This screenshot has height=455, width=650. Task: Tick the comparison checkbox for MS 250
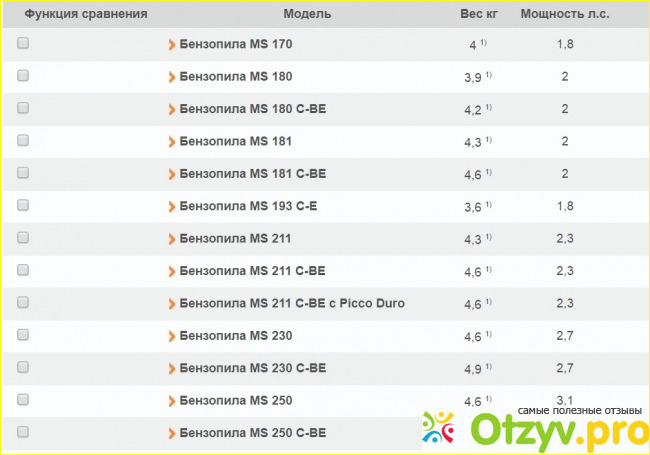click(x=23, y=400)
